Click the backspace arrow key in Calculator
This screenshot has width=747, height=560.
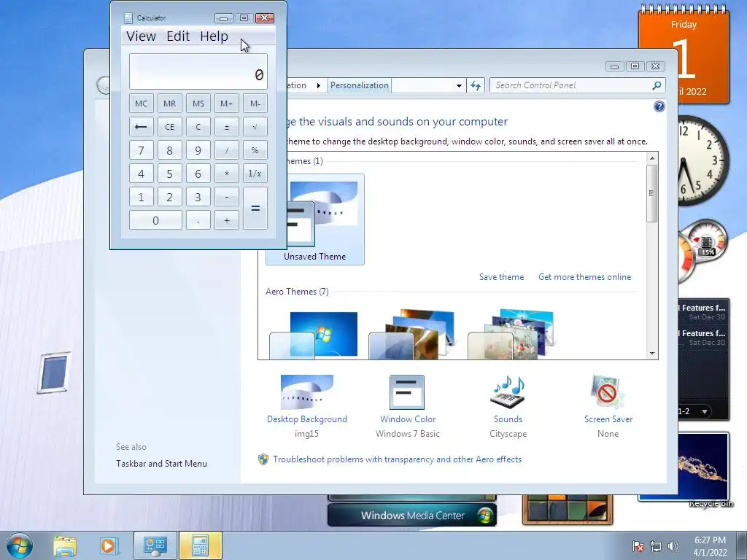click(x=141, y=127)
